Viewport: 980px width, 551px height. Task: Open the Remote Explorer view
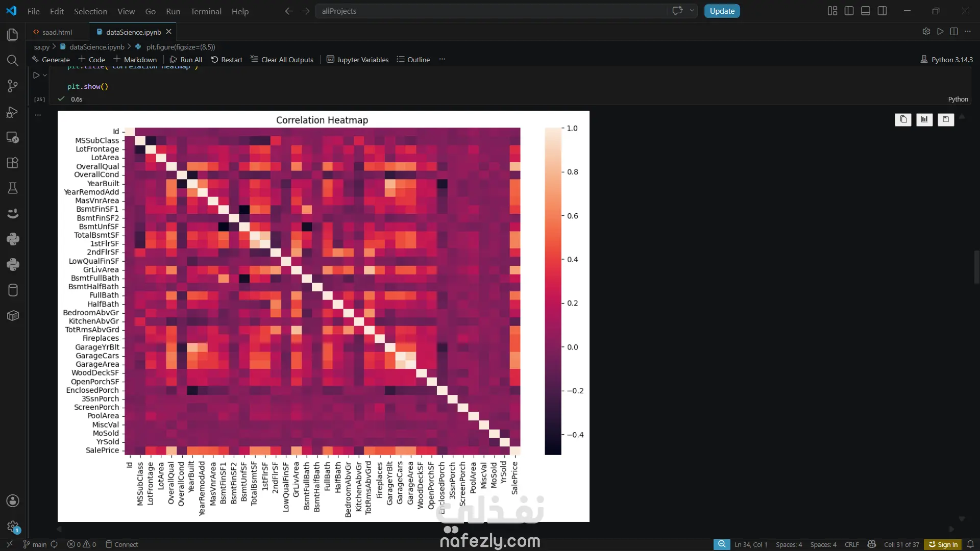pos(13,137)
